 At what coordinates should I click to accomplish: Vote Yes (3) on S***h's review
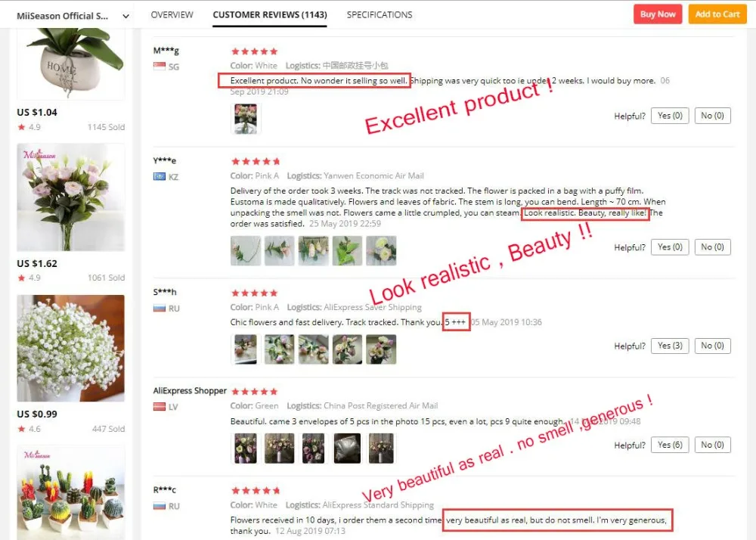(670, 346)
